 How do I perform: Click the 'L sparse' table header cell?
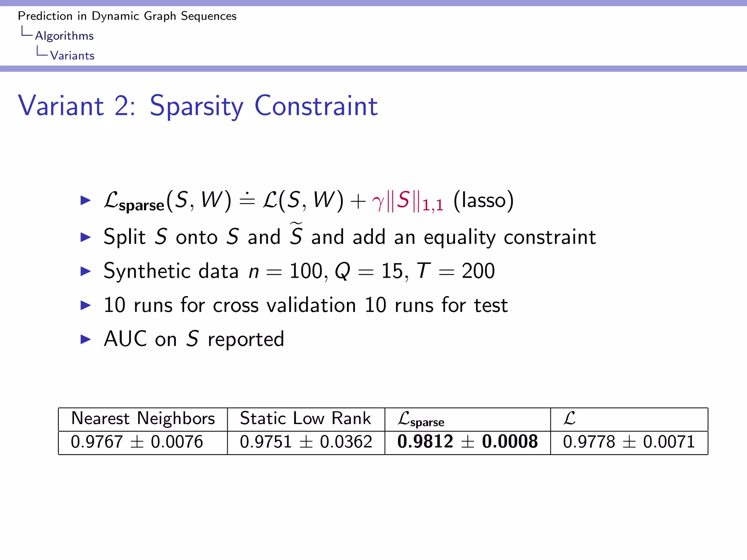[x=468, y=419]
